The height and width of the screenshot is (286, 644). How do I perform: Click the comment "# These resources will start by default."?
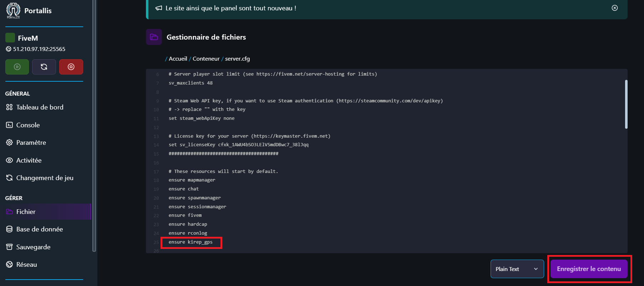223,172
